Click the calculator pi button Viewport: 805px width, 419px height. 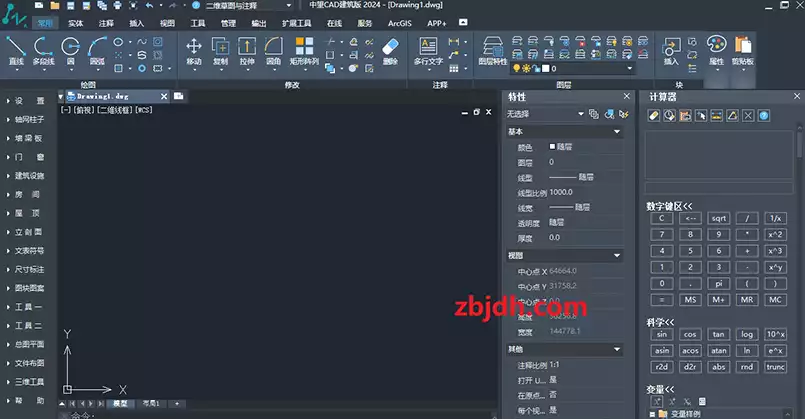[719, 283]
